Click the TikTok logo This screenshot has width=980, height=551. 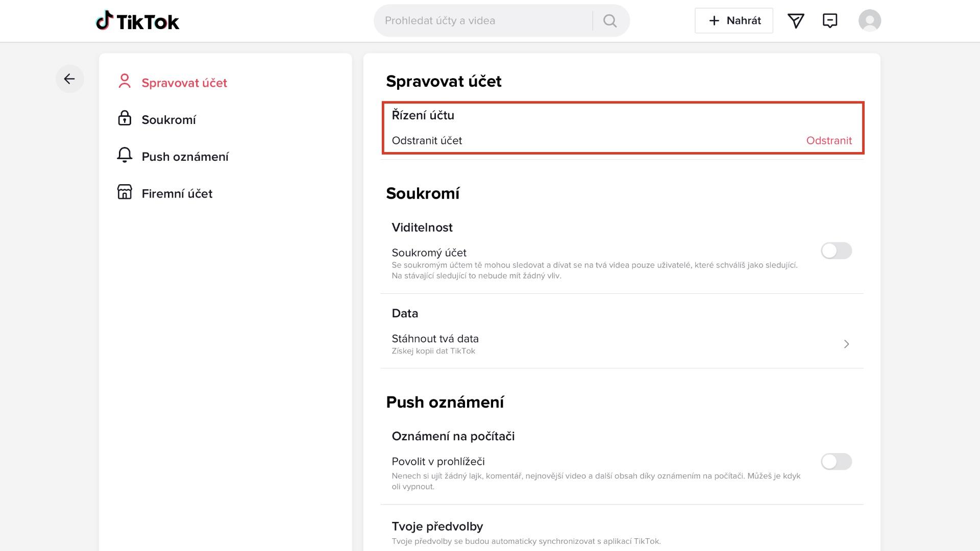click(138, 21)
